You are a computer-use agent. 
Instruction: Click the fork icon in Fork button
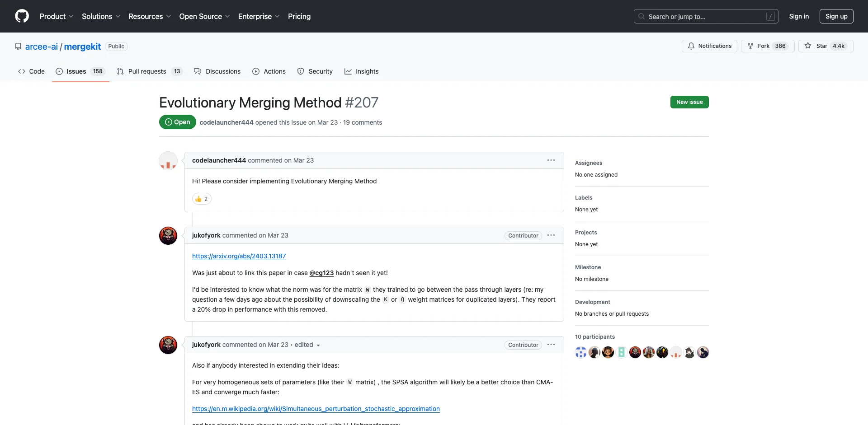coord(750,46)
